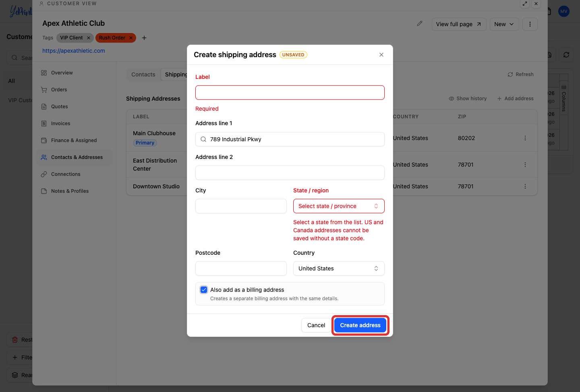
Task: Expand the customer view panel
Action: [525, 4]
